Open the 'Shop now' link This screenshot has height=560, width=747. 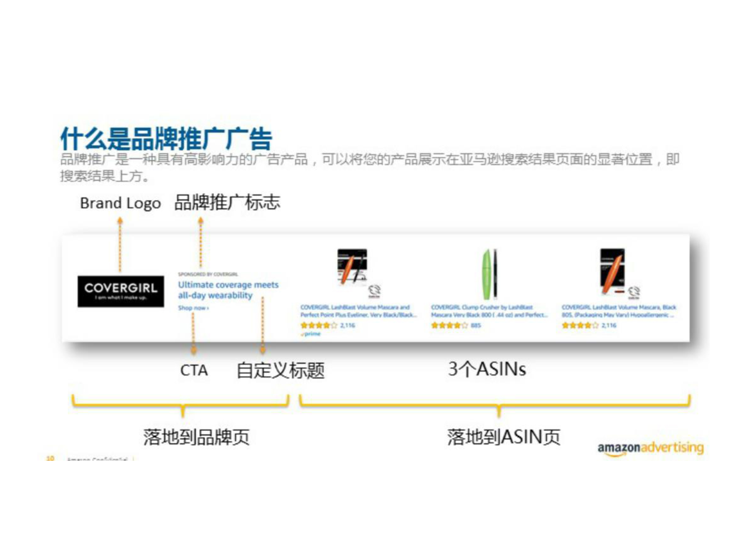coord(193,308)
